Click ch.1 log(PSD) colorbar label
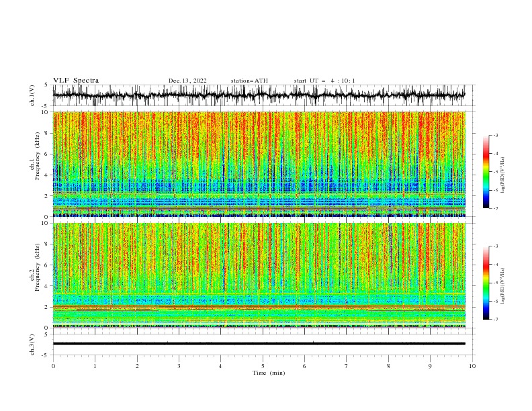The height and width of the screenshot is (411, 532). 503,175
